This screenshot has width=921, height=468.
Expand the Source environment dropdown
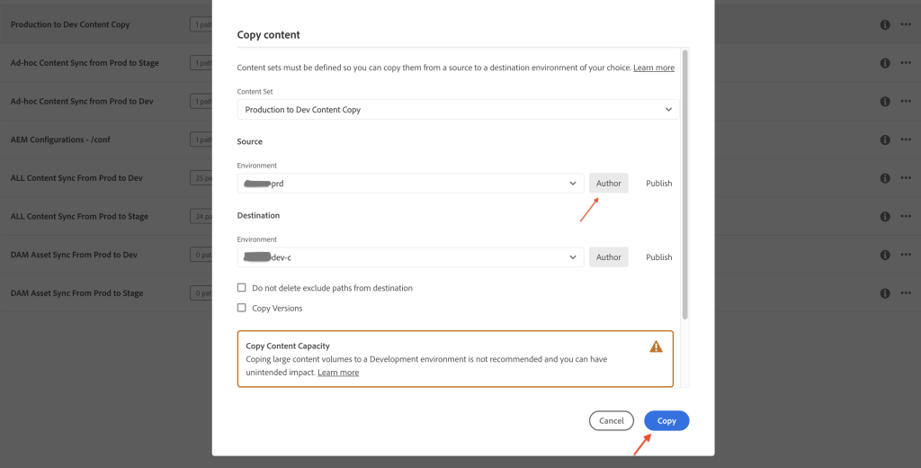tap(411, 183)
